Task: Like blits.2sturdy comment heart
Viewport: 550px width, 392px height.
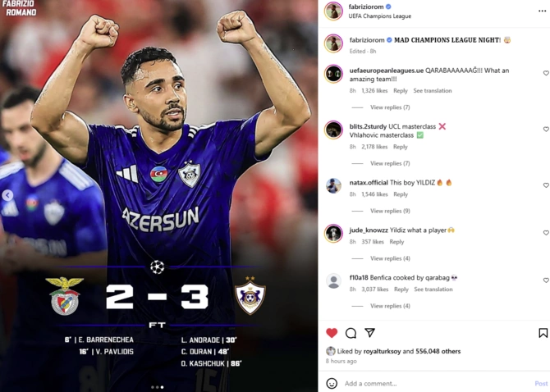Action: tap(546, 130)
